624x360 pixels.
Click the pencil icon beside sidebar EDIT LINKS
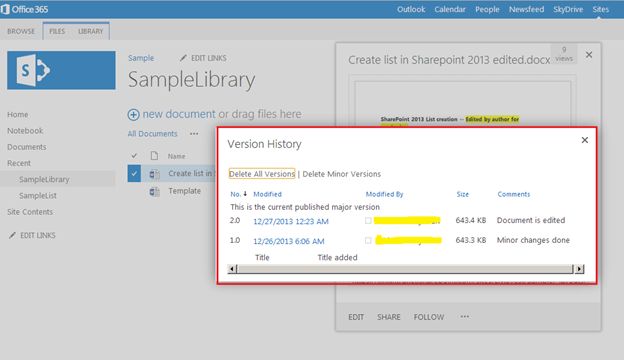(x=12, y=235)
